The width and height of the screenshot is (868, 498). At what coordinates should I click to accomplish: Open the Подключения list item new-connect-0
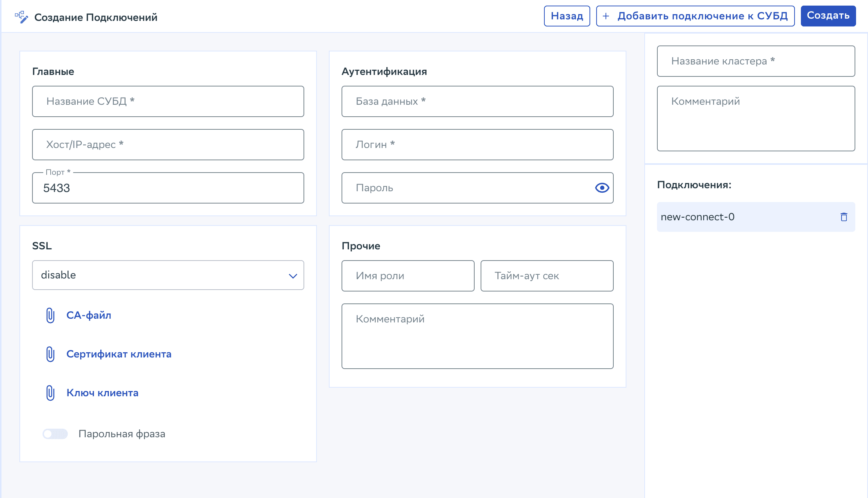coord(698,216)
